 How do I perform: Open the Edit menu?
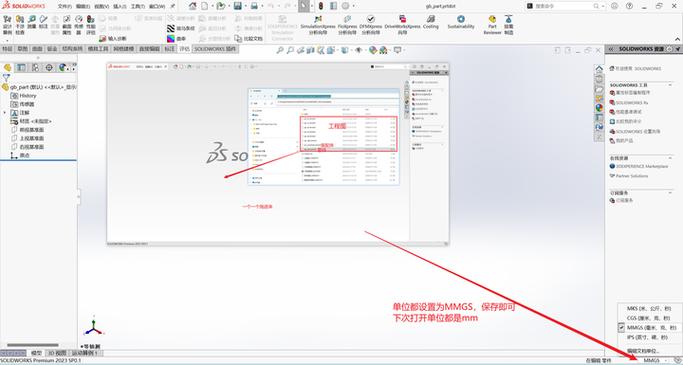83,7
